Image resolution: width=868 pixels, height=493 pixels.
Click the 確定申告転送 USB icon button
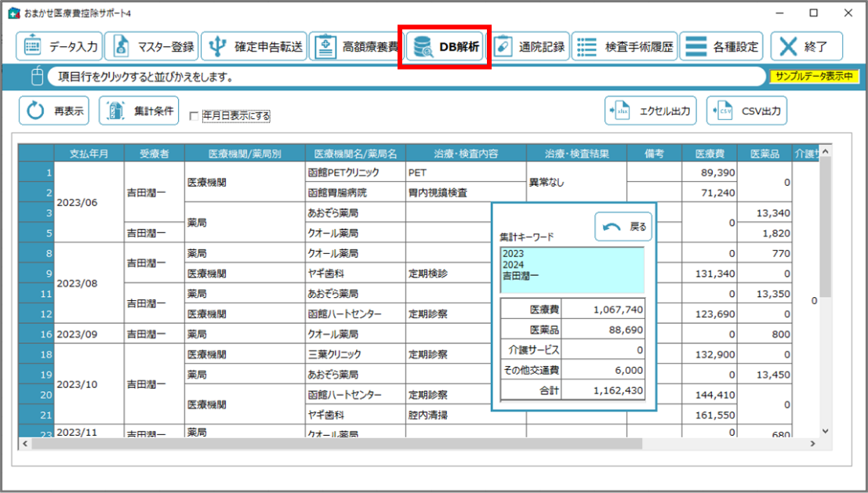point(253,46)
